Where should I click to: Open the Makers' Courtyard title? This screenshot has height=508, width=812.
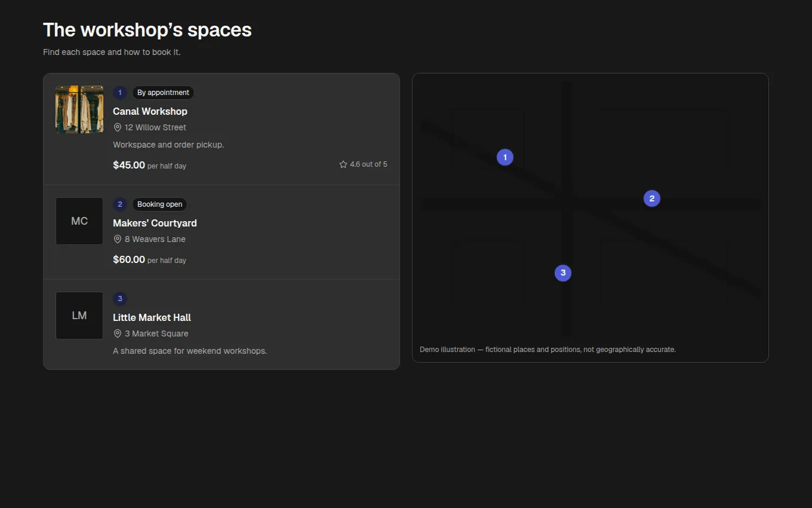pos(155,223)
